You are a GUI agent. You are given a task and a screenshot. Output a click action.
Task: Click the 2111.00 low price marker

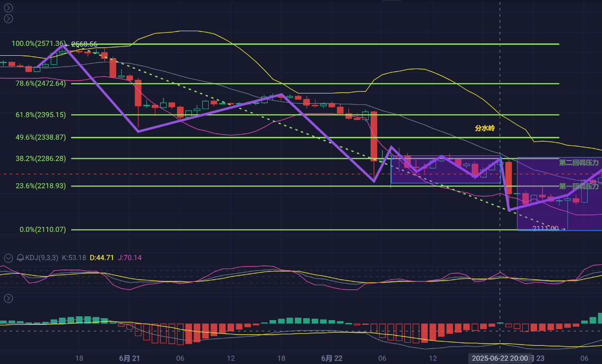pyautogui.click(x=545, y=229)
